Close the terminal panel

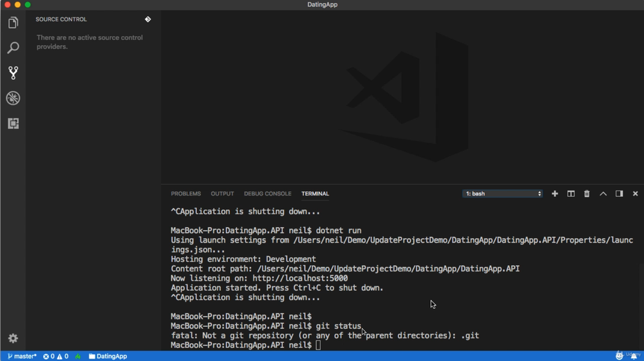[x=635, y=194]
